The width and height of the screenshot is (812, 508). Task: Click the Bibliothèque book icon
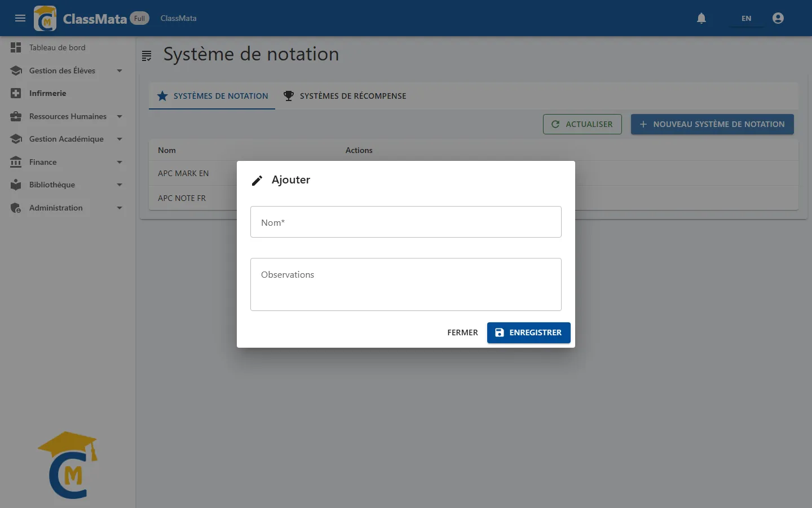tap(16, 185)
